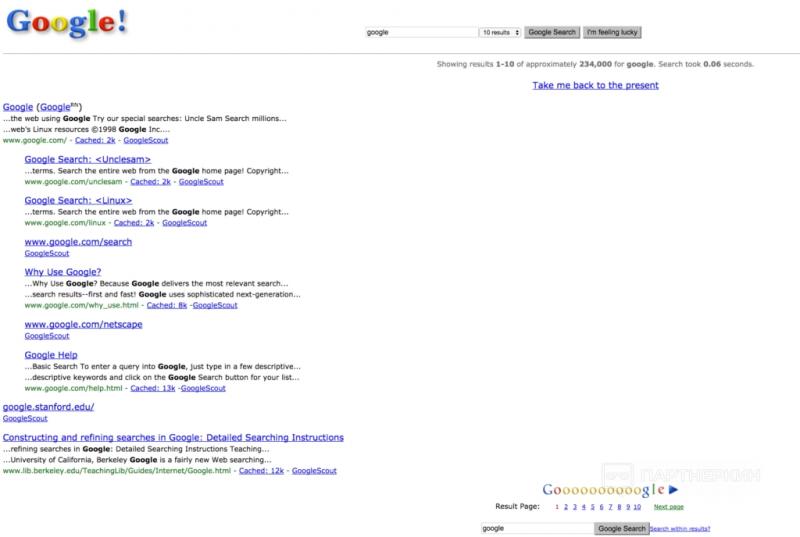Go to result page 10
Screen dimensions: 800x537
(x=637, y=507)
